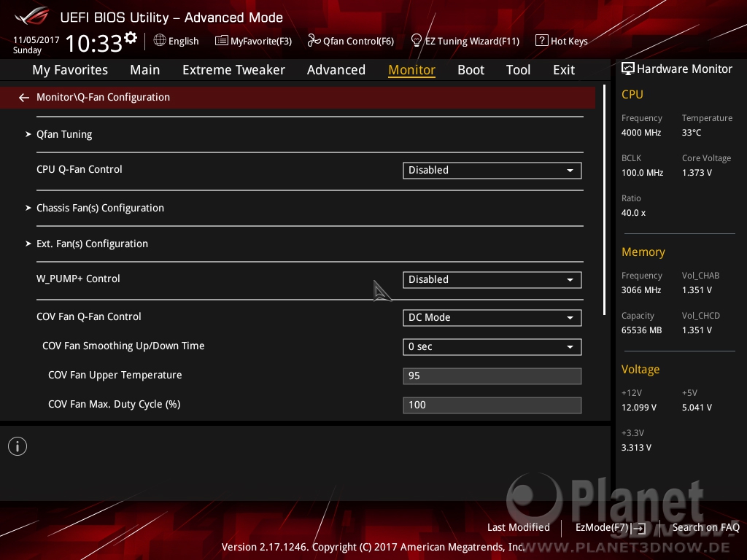Go to the Advanced tab

pos(336,70)
